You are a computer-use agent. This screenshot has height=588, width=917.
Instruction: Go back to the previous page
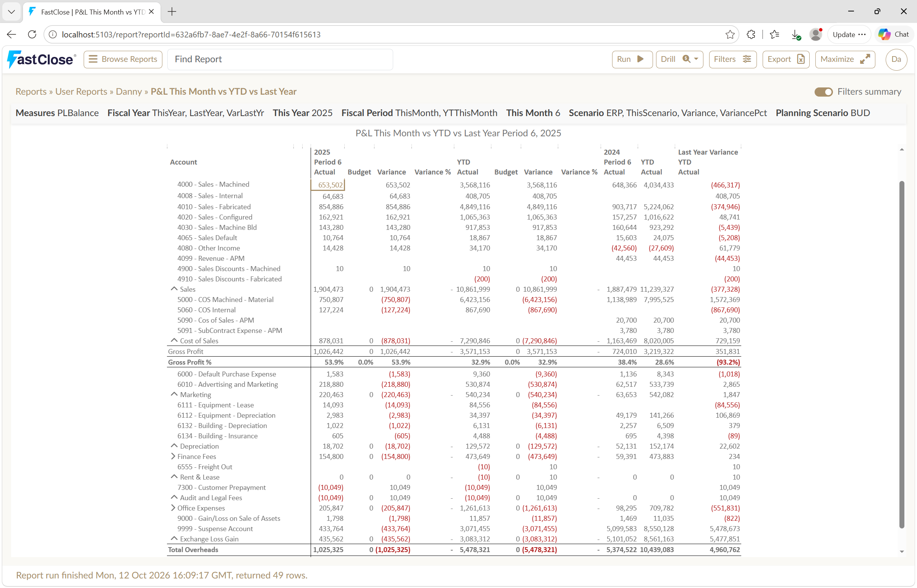[x=11, y=34]
